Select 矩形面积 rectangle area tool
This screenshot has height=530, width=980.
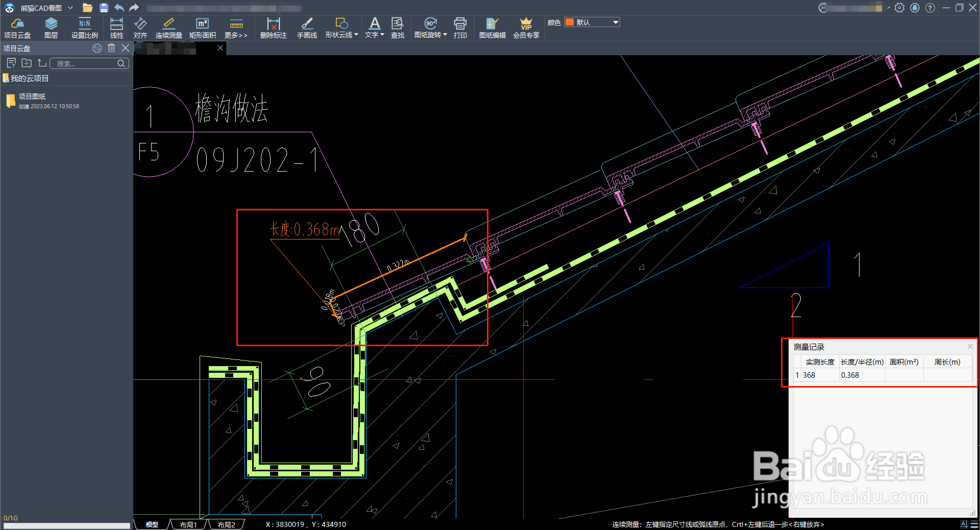(203, 28)
